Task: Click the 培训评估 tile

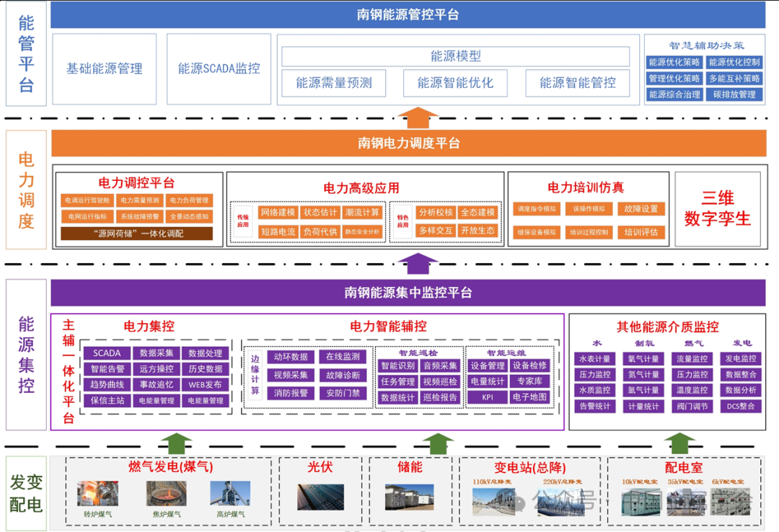Action: pyautogui.click(x=641, y=232)
